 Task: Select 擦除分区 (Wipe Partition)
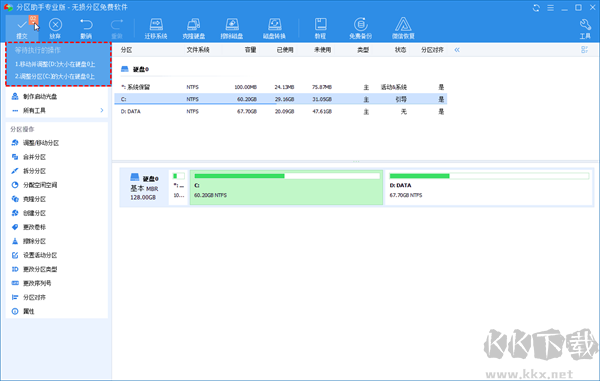[x=34, y=241]
